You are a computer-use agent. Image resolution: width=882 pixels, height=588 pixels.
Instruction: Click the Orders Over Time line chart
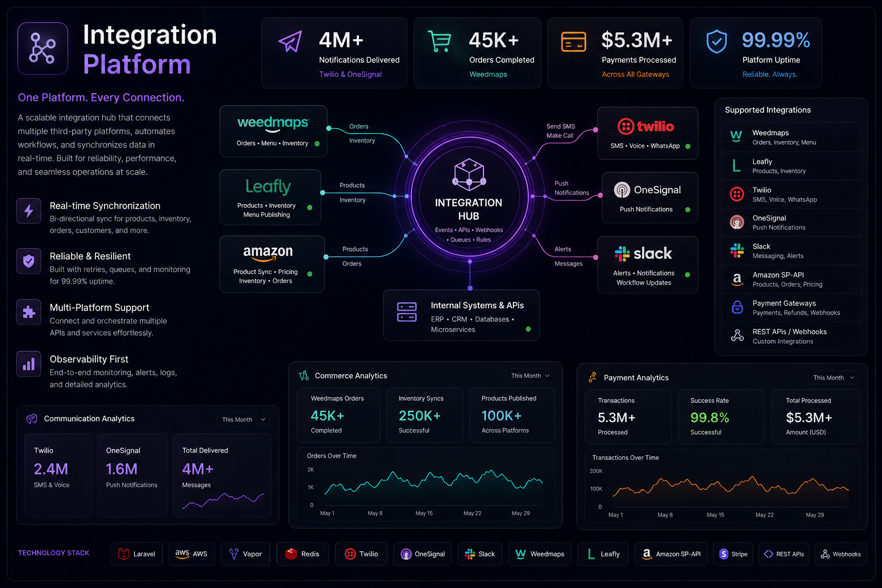pyautogui.click(x=426, y=485)
